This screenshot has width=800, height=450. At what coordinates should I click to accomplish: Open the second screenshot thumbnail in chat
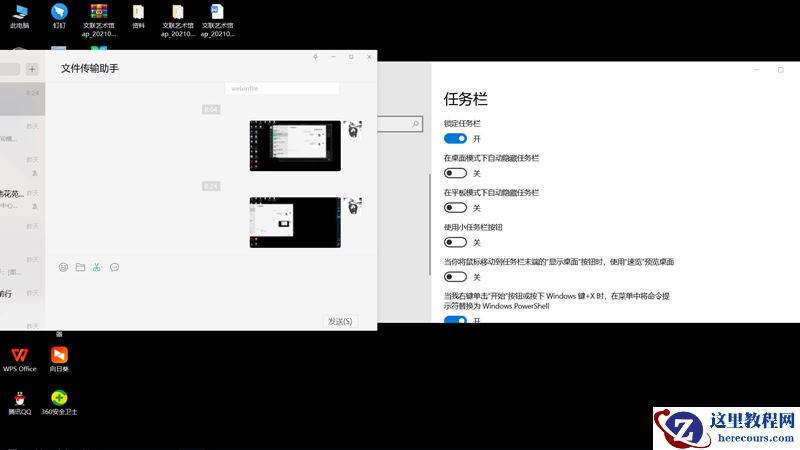coord(295,222)
